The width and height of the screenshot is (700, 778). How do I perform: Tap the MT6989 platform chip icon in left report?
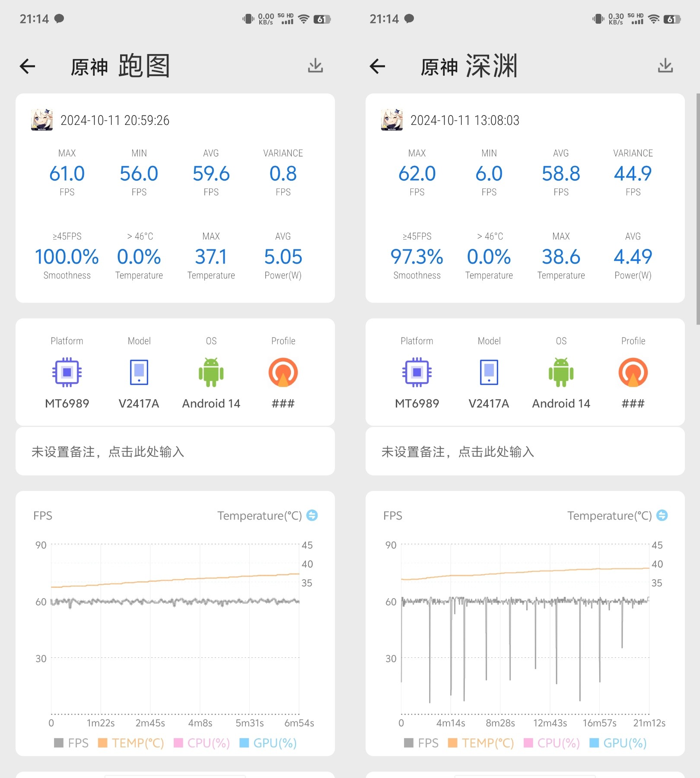67,372
